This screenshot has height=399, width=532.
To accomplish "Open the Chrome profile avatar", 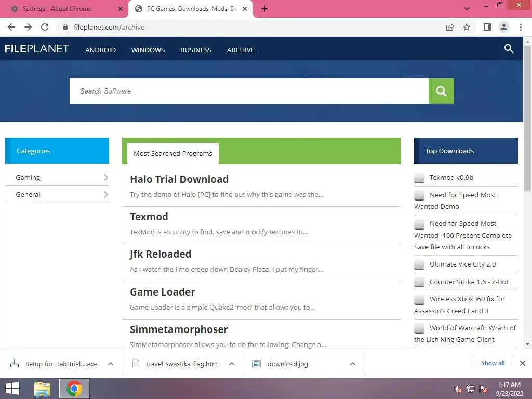I will (x=504, y=27).
